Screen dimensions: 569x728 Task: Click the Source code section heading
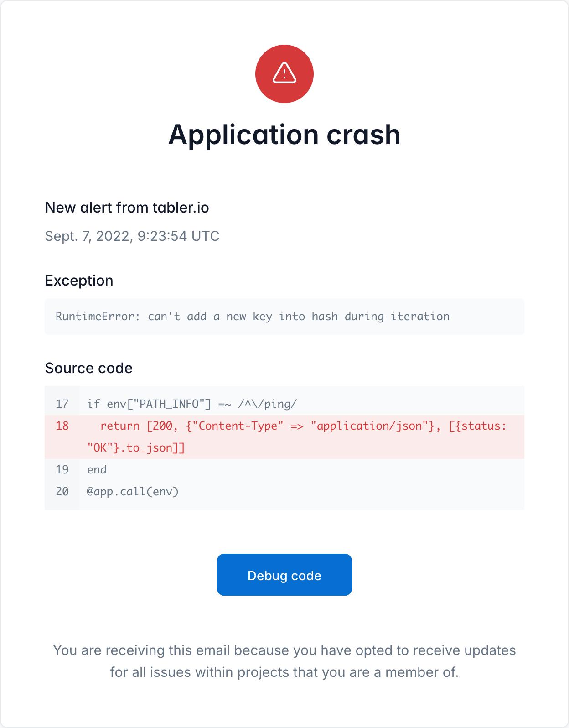[88, 368]
